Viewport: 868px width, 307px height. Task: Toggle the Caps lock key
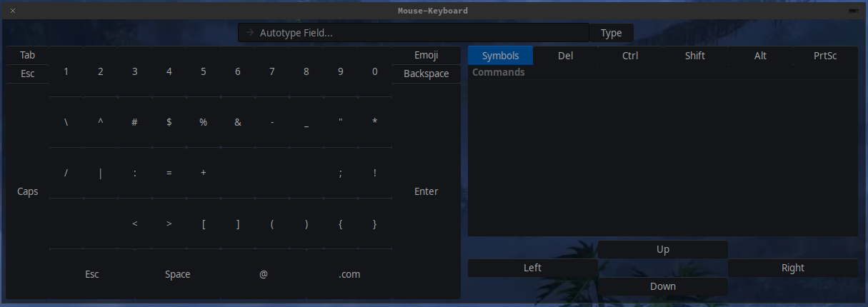(27, 191)
